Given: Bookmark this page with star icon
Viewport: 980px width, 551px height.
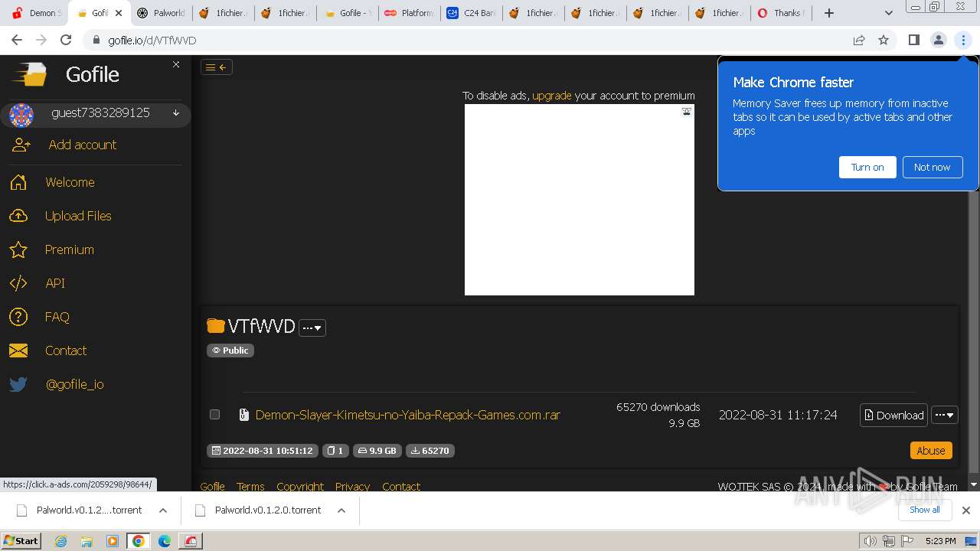Looking at the screenshot, I should pyautogui.click(x=884, y=40).
